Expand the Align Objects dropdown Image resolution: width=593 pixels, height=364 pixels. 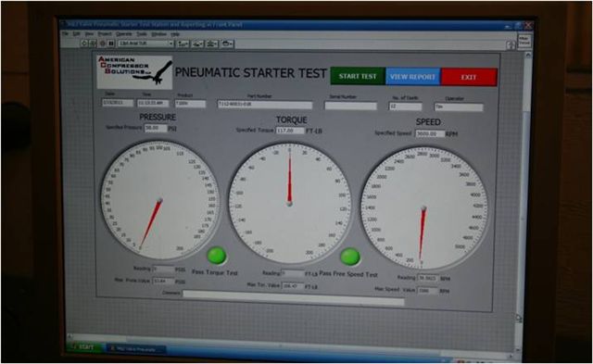click(183, 44)
